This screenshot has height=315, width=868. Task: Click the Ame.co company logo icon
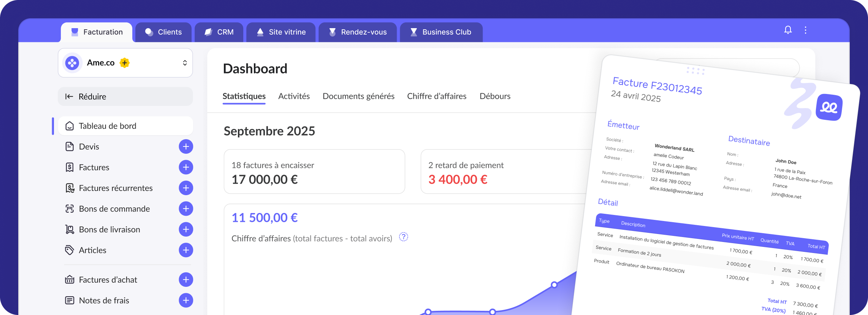pyautogui.click(x=72, y=63)
